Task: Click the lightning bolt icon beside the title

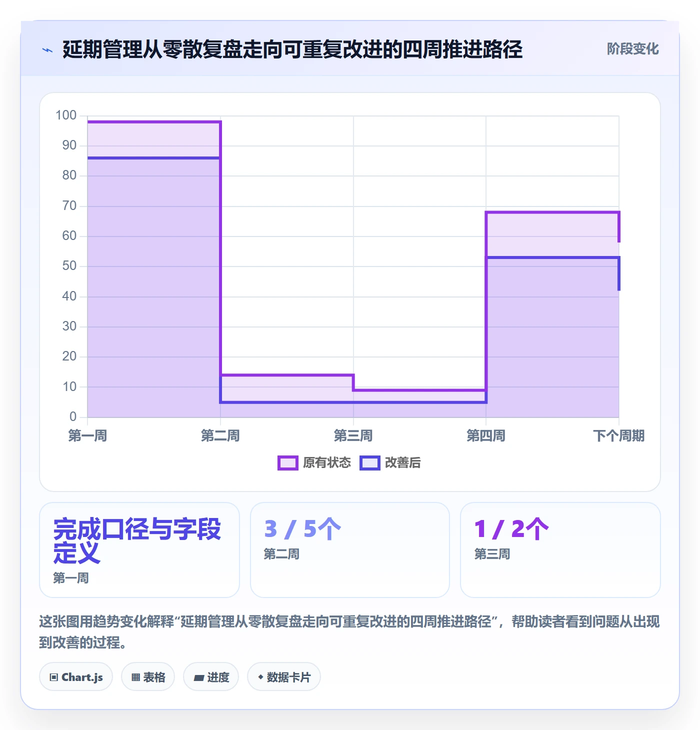Action: coord(47,50)
